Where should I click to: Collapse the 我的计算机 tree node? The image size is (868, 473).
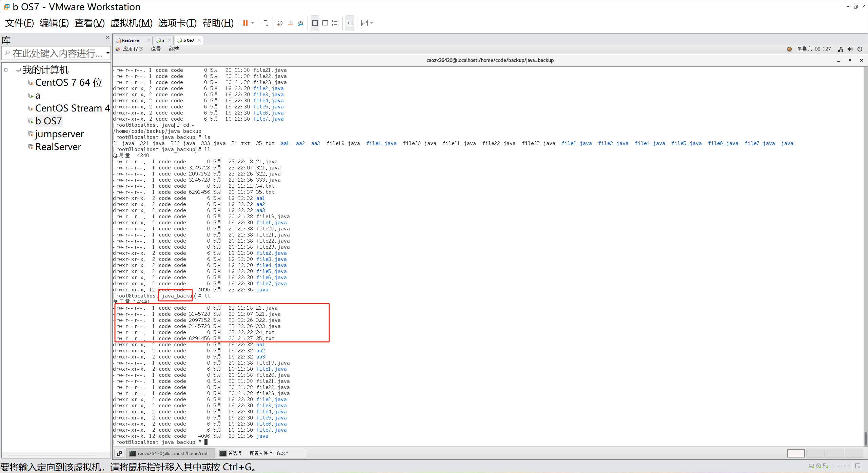[6, 70]
